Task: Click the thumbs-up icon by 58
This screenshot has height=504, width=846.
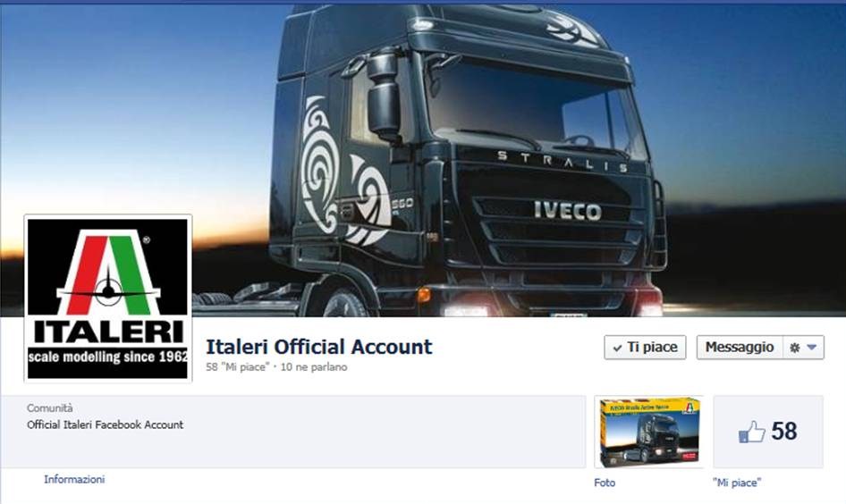Action: tap(751, 432)
